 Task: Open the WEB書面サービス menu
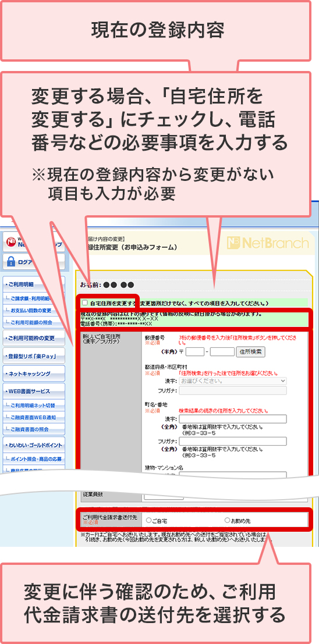click(34, 391)
